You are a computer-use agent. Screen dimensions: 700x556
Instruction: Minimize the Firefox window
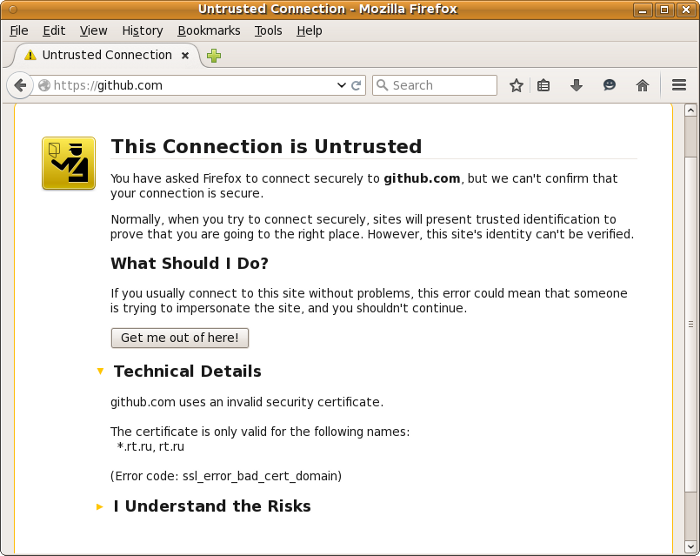coord(643,9)
